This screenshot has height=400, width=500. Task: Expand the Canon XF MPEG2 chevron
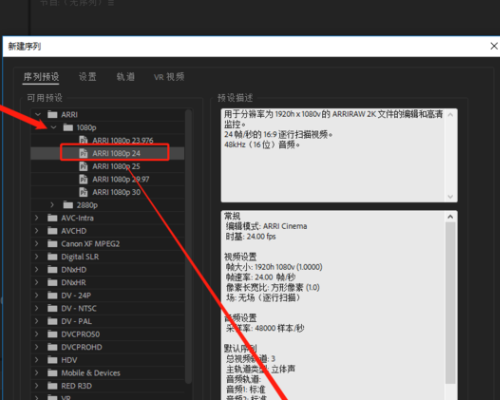coord(37,244)
